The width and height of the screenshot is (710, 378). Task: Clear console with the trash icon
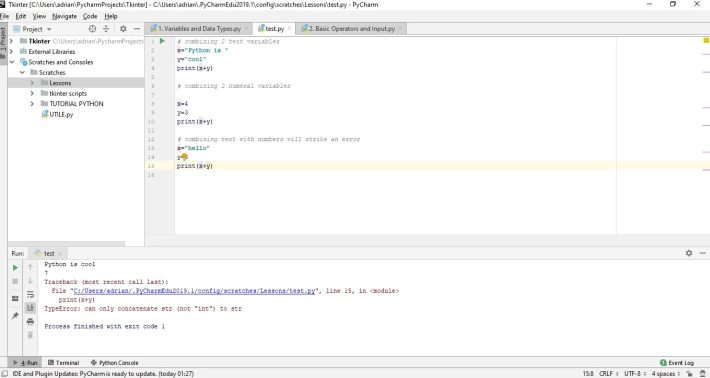[x=30, y=335]
